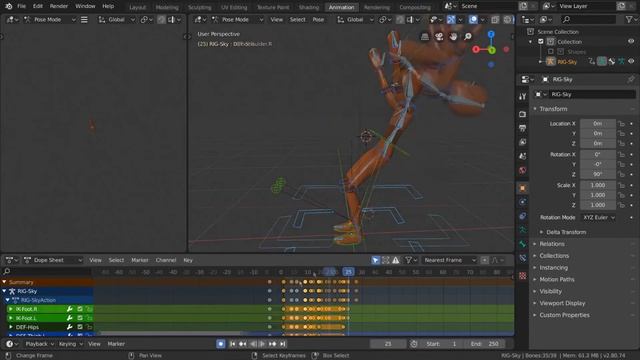
Task: Toggle viewport overlays button
Action: point(473,19)
